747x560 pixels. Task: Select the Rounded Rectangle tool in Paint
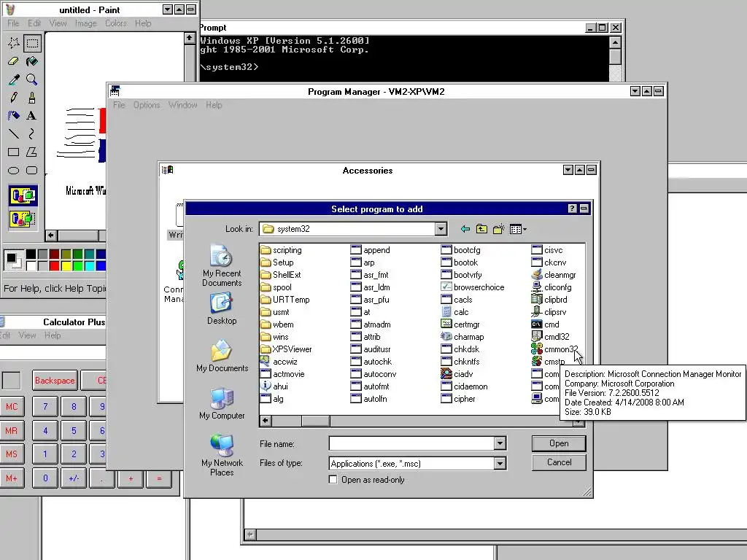coord(32,170)
